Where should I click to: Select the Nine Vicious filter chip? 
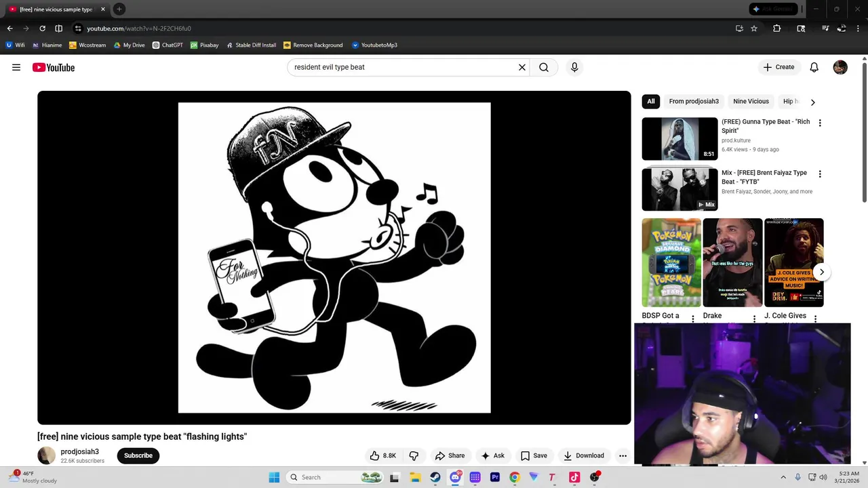(751, 101)
